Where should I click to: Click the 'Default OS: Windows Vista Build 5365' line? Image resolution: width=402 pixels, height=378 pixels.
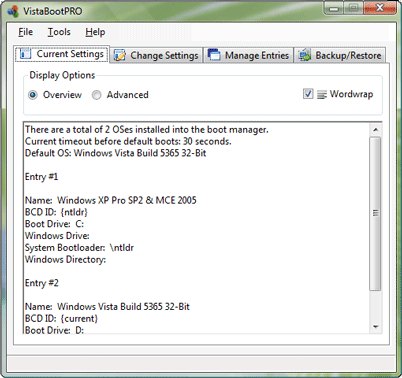click(x=116, y=153)
